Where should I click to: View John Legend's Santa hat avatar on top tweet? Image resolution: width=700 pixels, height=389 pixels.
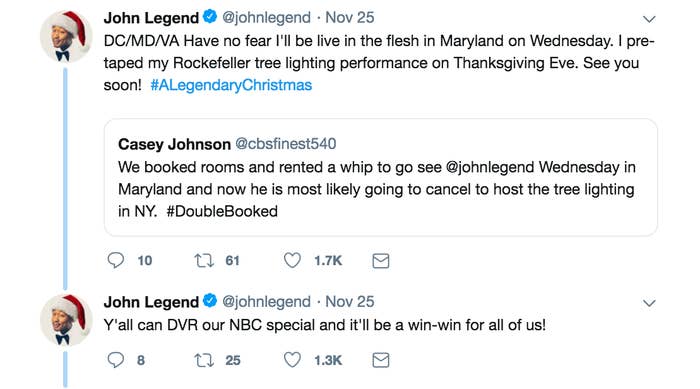(x=66, y=37)
